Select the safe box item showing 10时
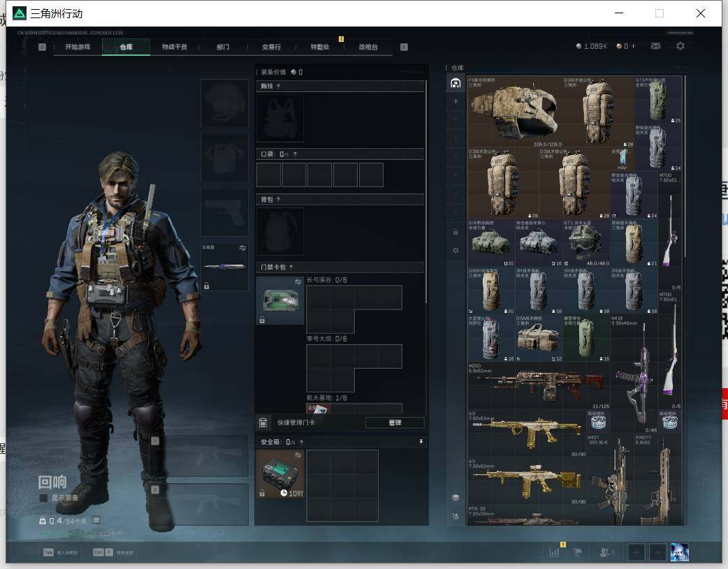 (x=280, y=474)
